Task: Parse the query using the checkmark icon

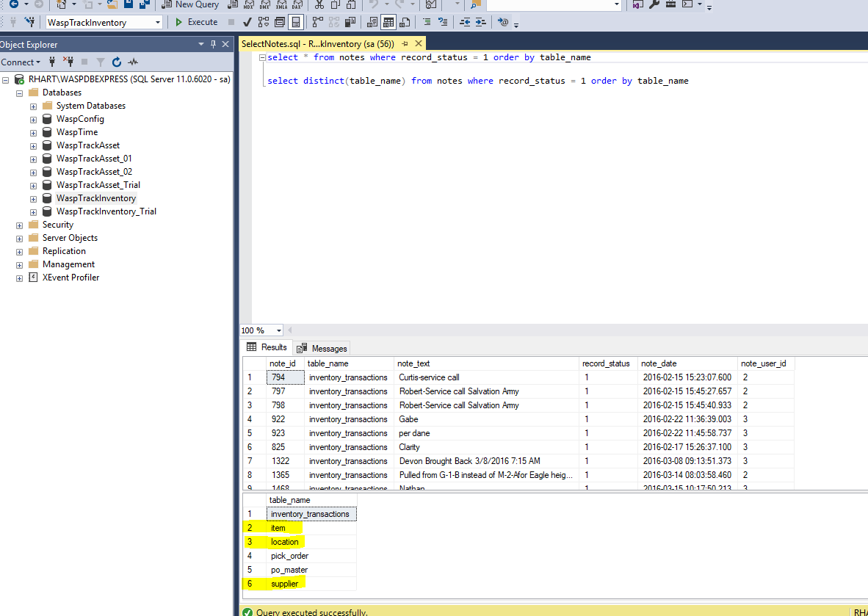Action: click(x=247, y=21)
